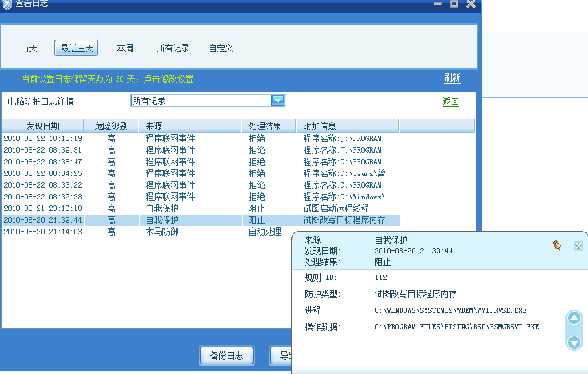Sort by 附加信息 column header
588x374 pixels.
coord(347,126)
